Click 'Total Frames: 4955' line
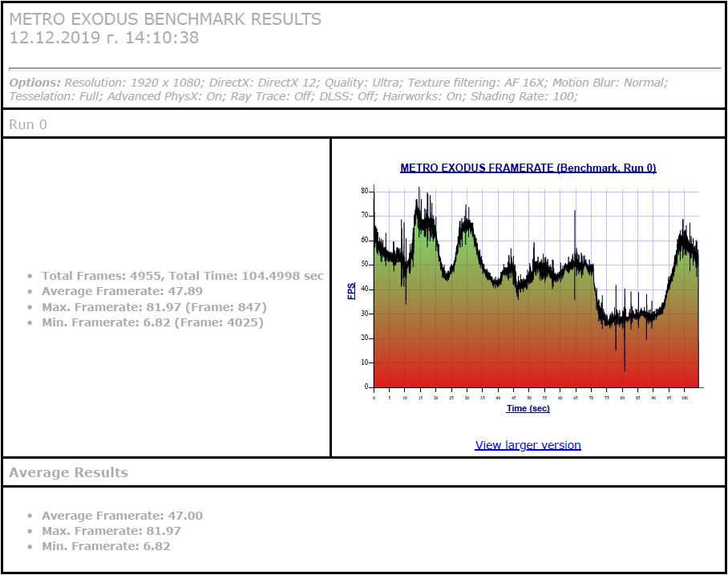728x575 pixels. 183,276
